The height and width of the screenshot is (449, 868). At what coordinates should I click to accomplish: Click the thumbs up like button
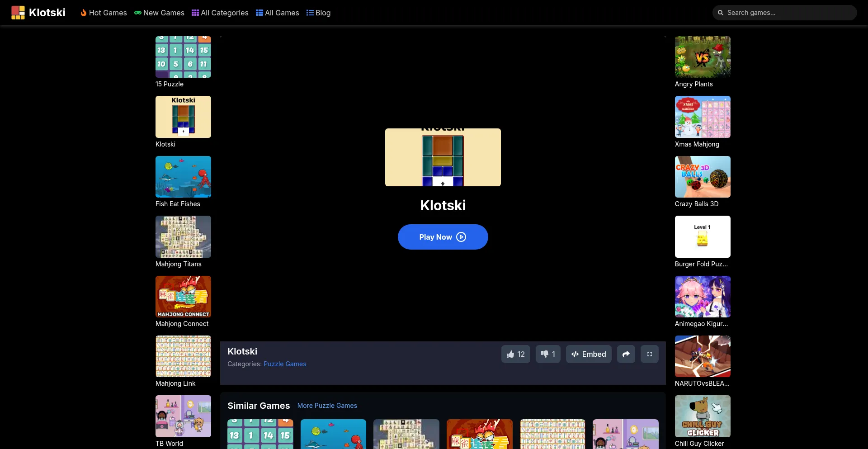(516, 354)
